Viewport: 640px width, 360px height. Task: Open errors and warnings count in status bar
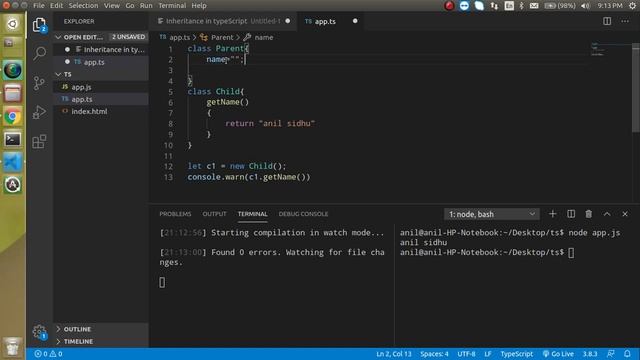[x=49, y=354]
